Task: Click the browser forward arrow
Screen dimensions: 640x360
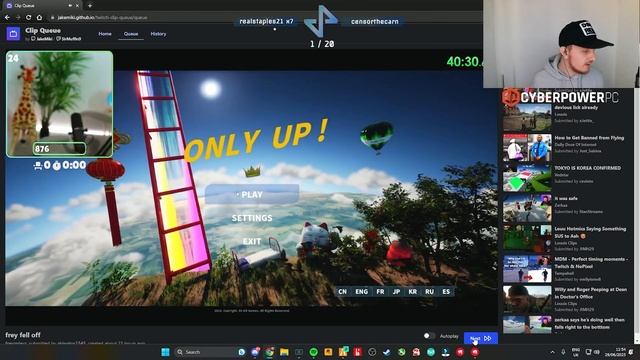Action: coord(18,18)
